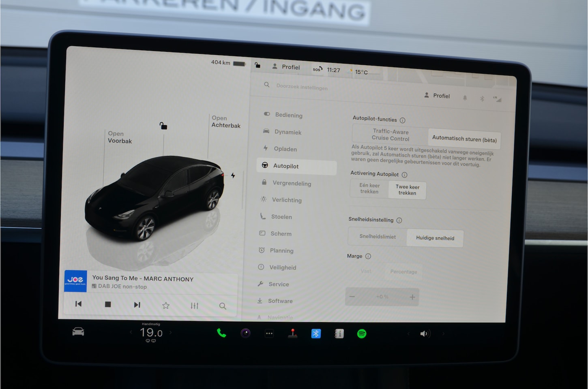The height and width of the screenshot is (389, 588).
Task: Choose Eén keer trekken activation
Action: pyautogui.click(x=369, y=188)
